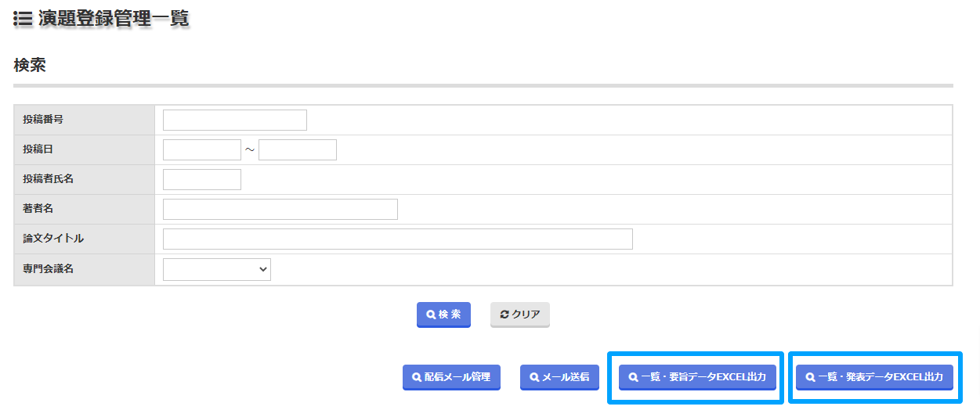
Task: Open the 専門会議名 dropdown
Action: coord(217,269)
